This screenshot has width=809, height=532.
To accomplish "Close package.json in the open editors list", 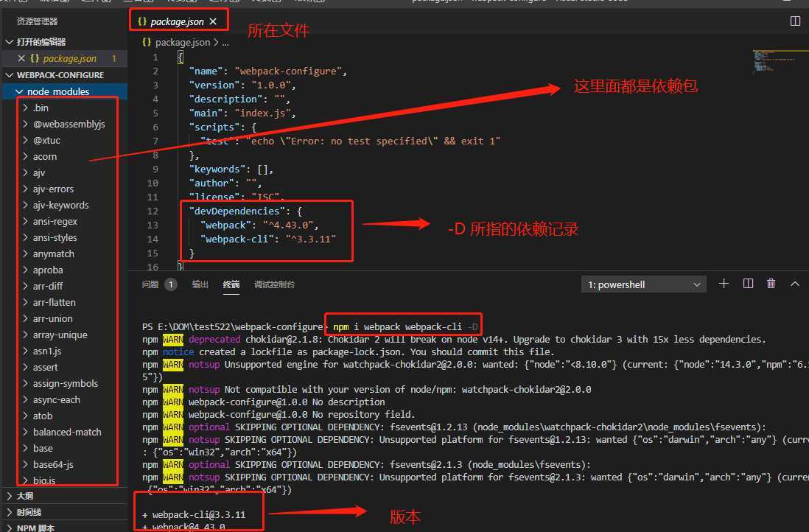I will tap(21, 58).
